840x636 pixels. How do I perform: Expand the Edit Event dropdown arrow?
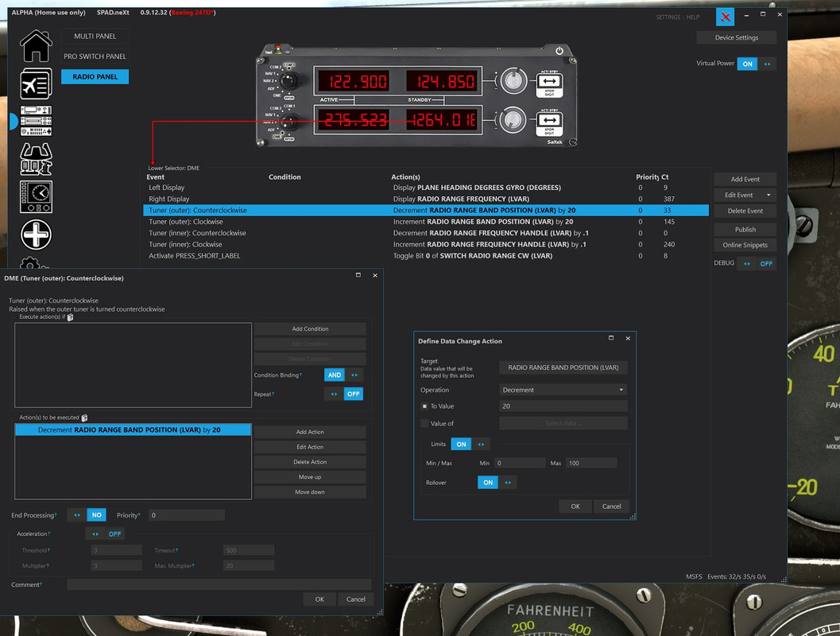tap(768, 195)
